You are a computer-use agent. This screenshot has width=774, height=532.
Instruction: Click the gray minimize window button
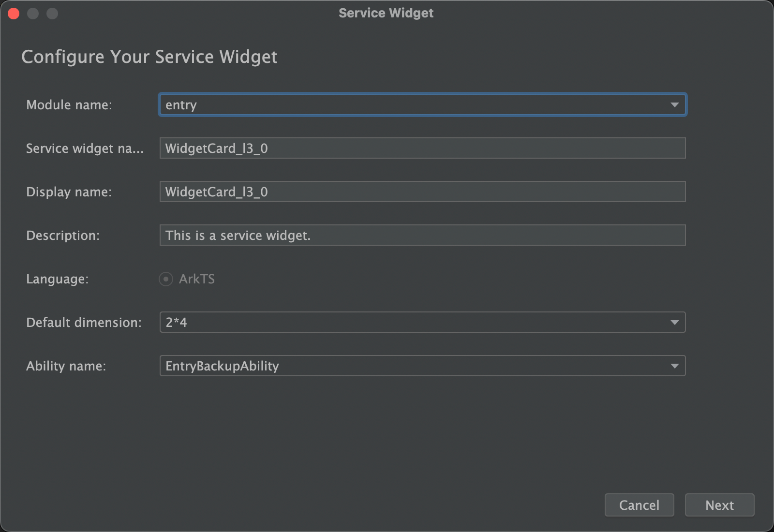pyautogui.click(x=33, y=14)
